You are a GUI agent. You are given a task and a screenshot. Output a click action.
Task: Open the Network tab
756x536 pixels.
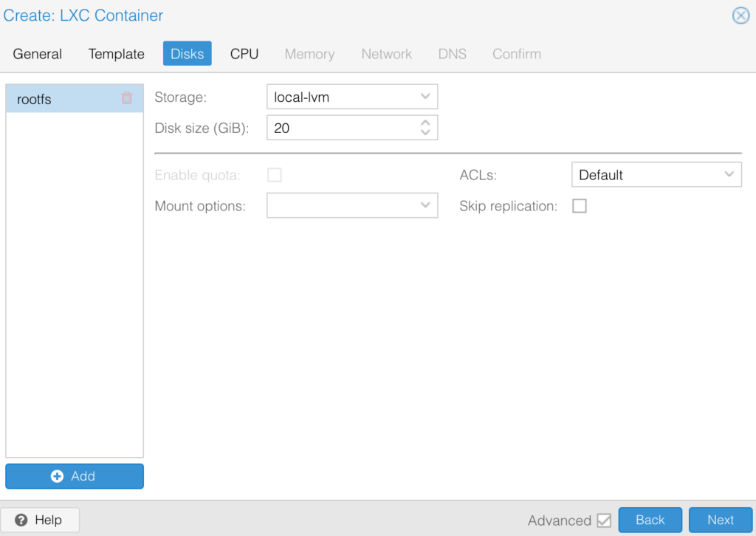(387, 53)
